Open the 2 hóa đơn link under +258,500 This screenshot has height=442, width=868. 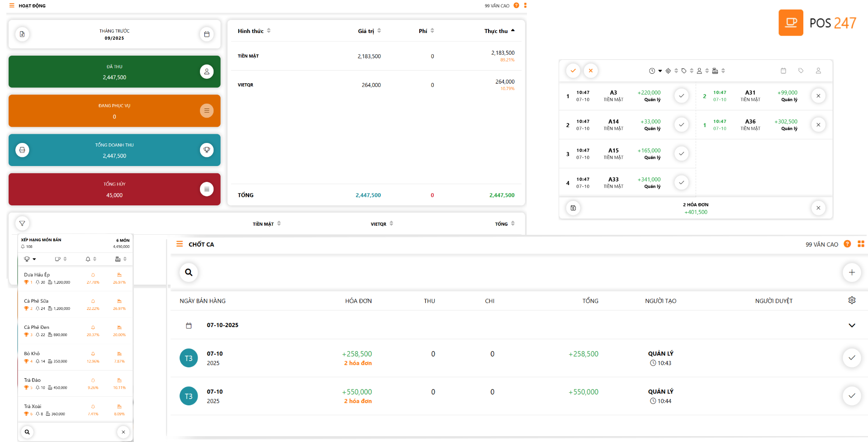coord(358,363)
